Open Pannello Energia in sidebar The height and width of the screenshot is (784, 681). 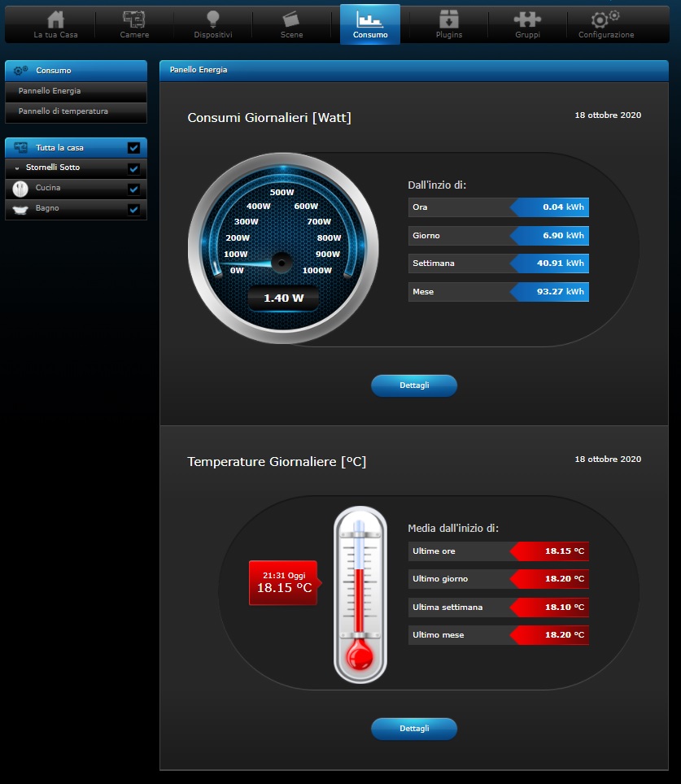(76, 91)
